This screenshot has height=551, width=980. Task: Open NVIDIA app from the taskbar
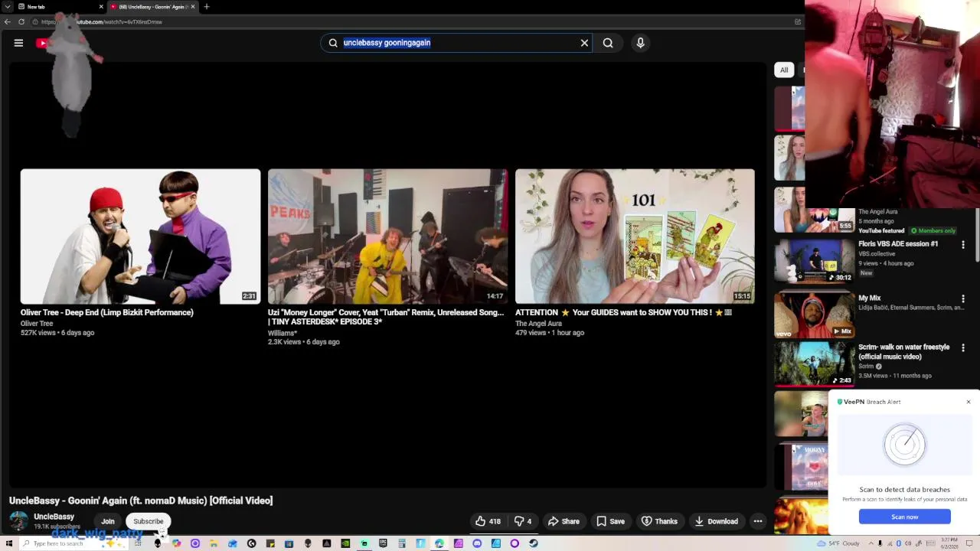pyautogui.click(x=345, y=543)
